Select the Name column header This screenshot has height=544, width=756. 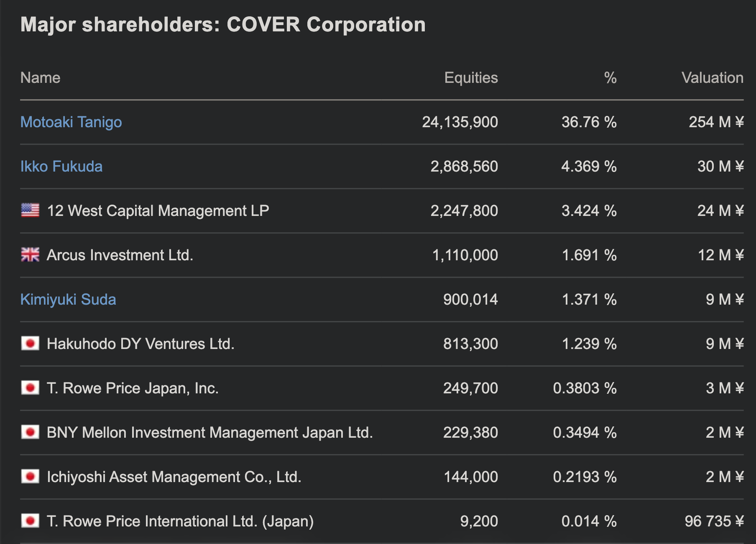point(41,78)
